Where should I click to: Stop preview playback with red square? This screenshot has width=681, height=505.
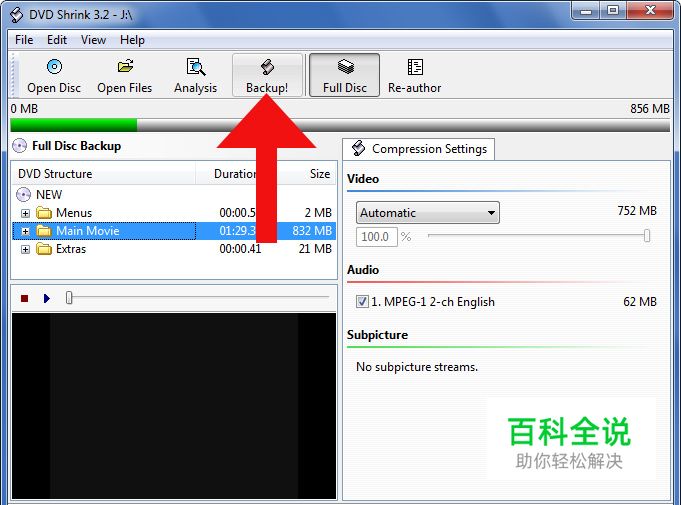coord(24,298)
